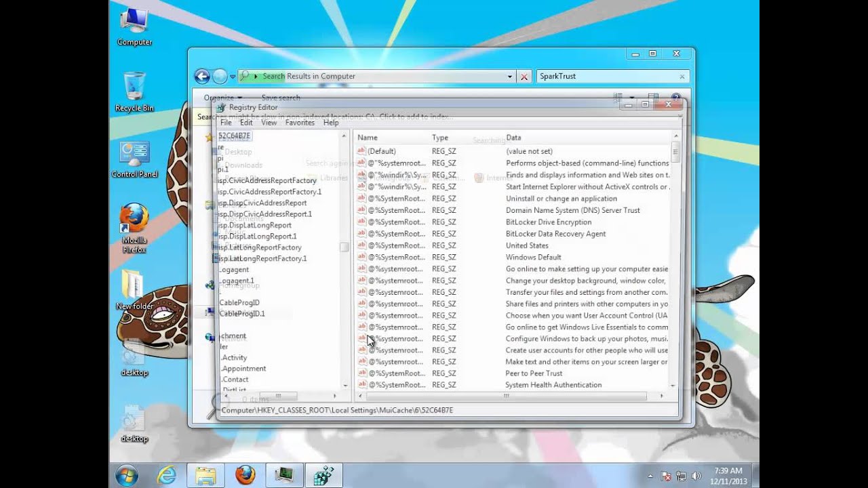The height and width of the screenshot is (488, 868).
Task: Select isp.LatLongReportFactory.1 tree key
Action: pos(262,258)
